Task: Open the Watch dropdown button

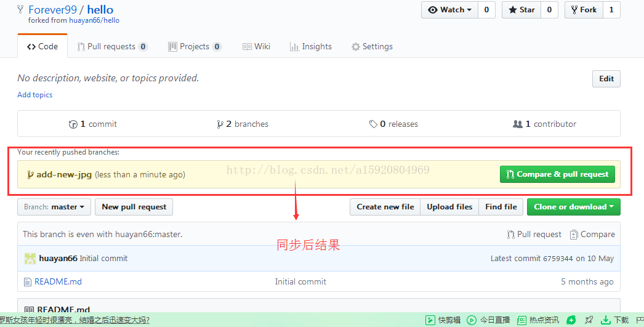Action: (x=449, y=10)
